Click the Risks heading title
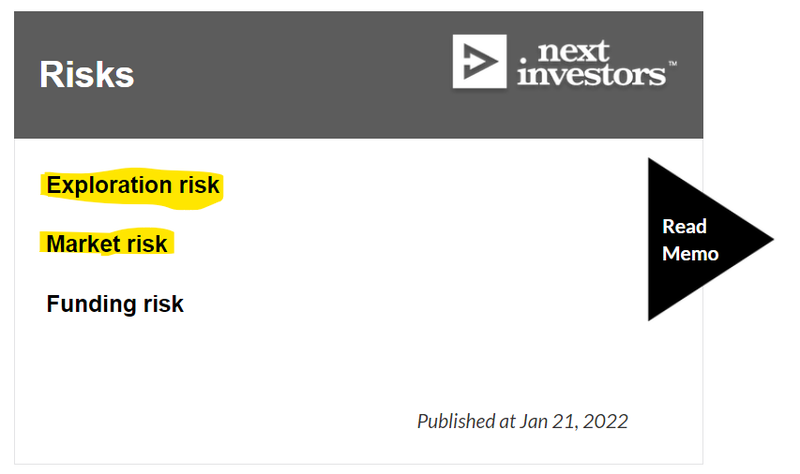 (87, 74)
